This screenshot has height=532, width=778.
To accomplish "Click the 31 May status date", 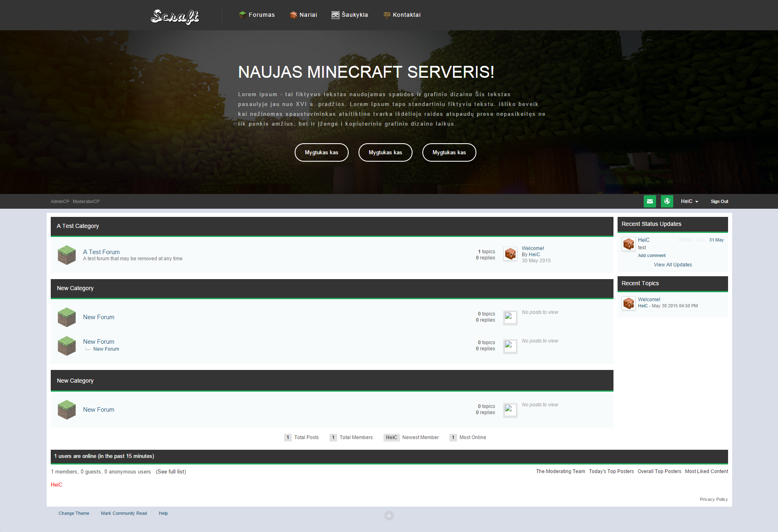I will (716, 240).
